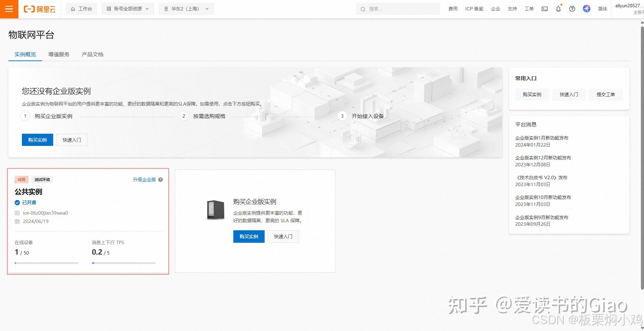Click 快速入门 in the top banner
Screen dimensions: 644x331
pyautogui.click(x=72, y=140)
